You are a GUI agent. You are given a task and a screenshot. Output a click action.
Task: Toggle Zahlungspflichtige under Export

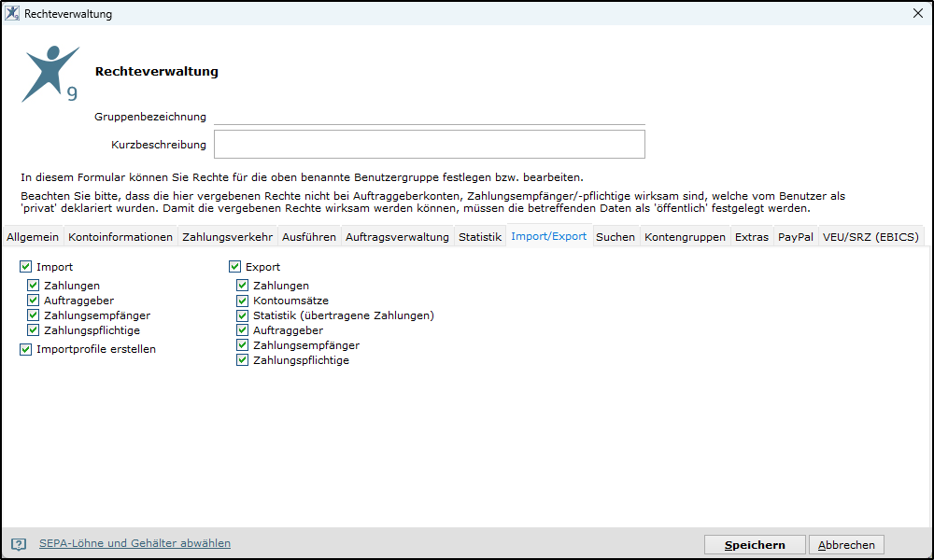243,359
